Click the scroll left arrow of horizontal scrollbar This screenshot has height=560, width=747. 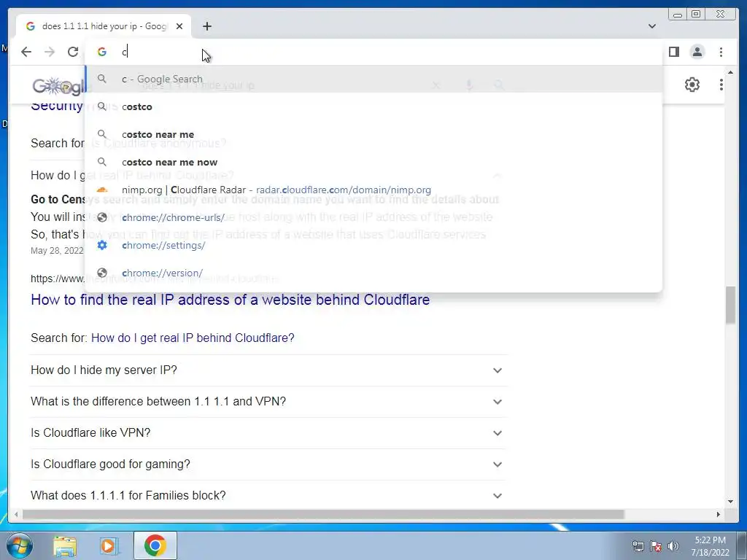point(16,514)
